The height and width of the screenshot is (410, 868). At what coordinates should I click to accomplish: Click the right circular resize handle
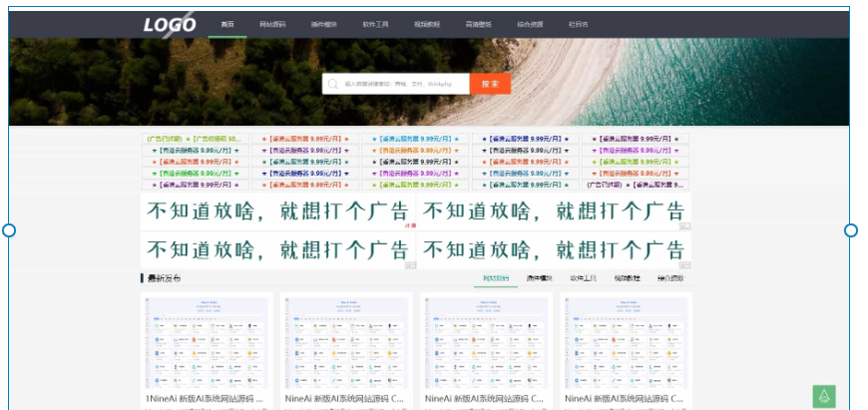tap(851, 230)
